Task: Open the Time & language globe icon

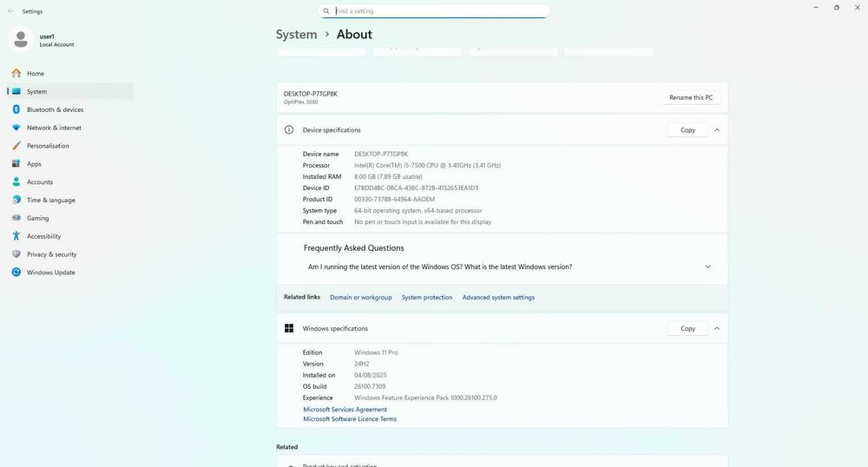Action: click(16, 200)
